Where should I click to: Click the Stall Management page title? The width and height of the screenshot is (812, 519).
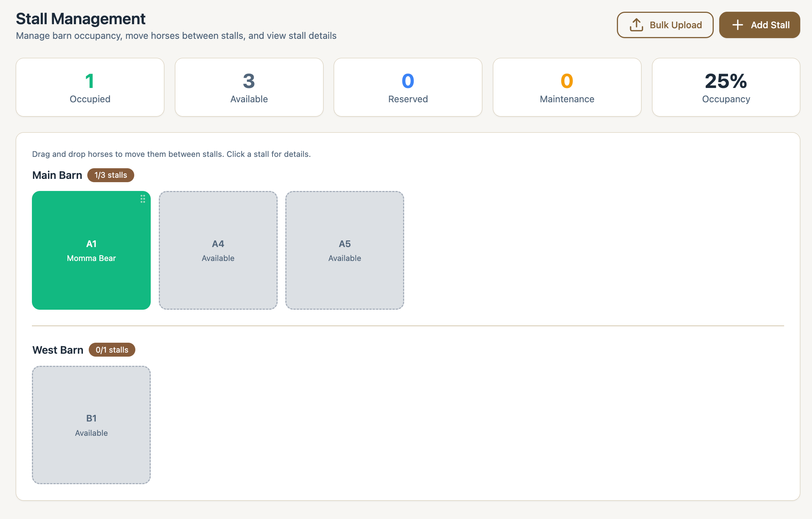pos(80,18)
